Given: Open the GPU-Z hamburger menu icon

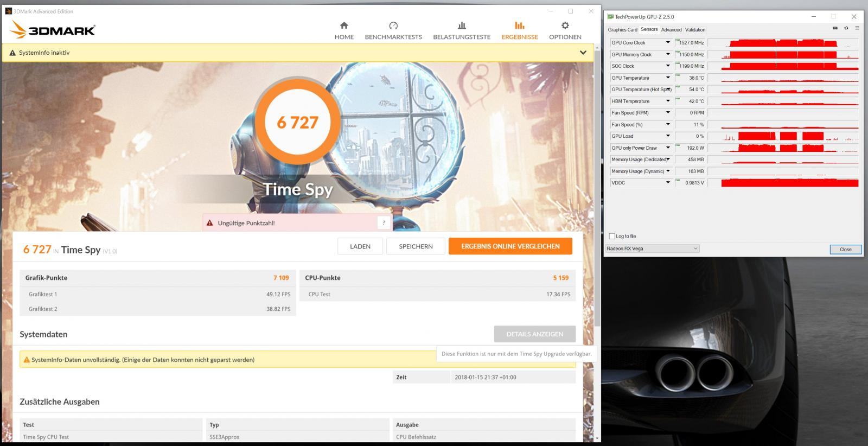Looking at the screenshot, I should click(x=857, y=28).
